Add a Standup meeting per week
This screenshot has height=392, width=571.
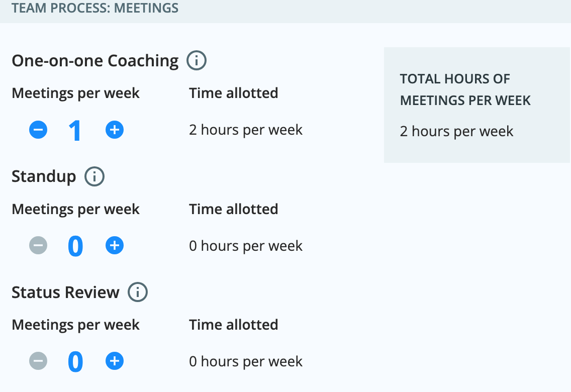coord(115,246)
